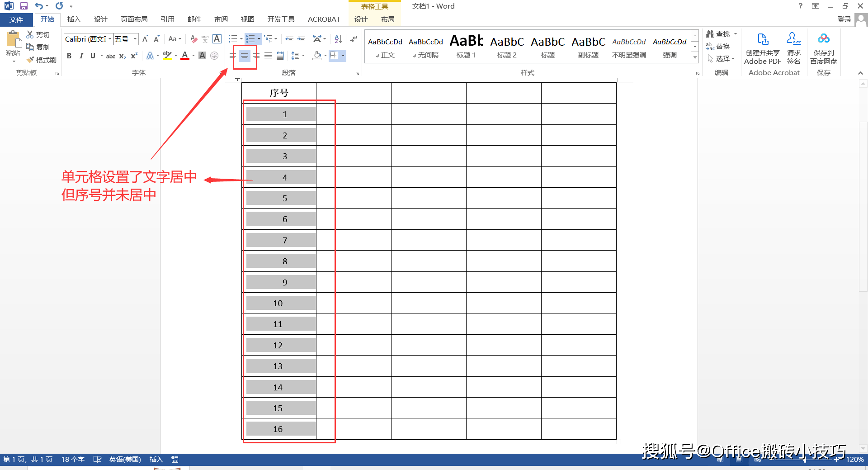Viewport: 868px width, 470px height.
Task: Click the Decrease Indent icon
Action: [289, 39]
